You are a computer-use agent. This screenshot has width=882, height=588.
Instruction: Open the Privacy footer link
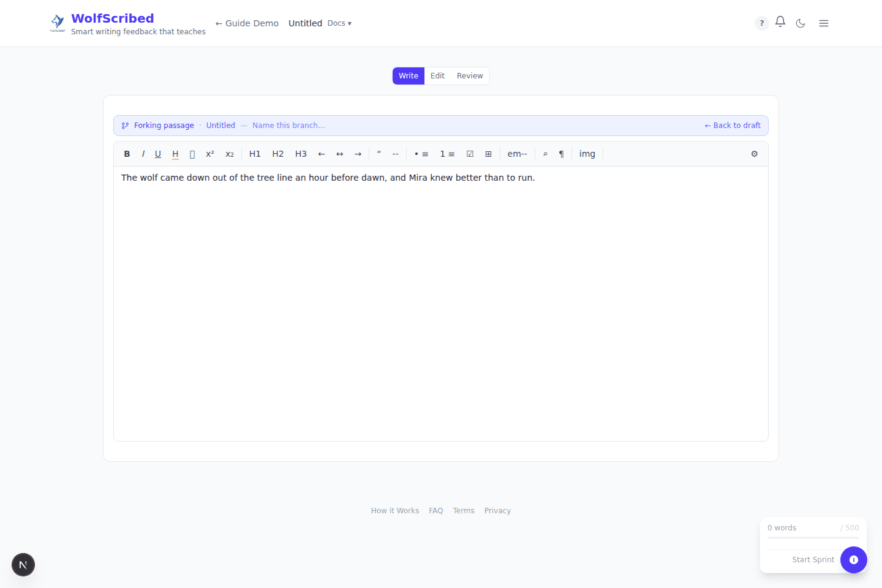[x=497, y=511]
